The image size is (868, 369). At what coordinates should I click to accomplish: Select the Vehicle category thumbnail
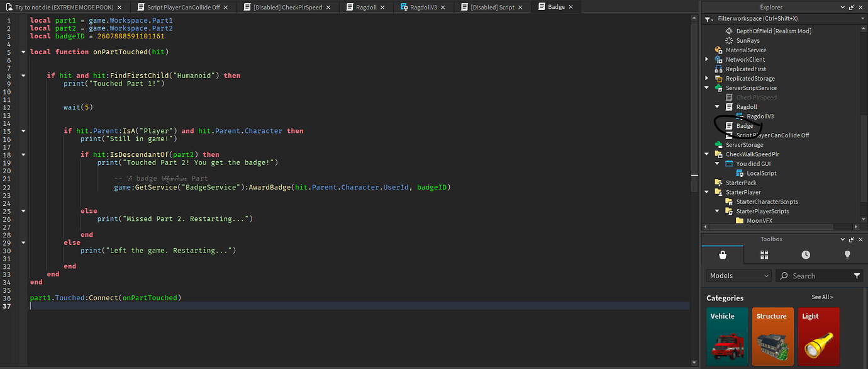tap(727, 336)
